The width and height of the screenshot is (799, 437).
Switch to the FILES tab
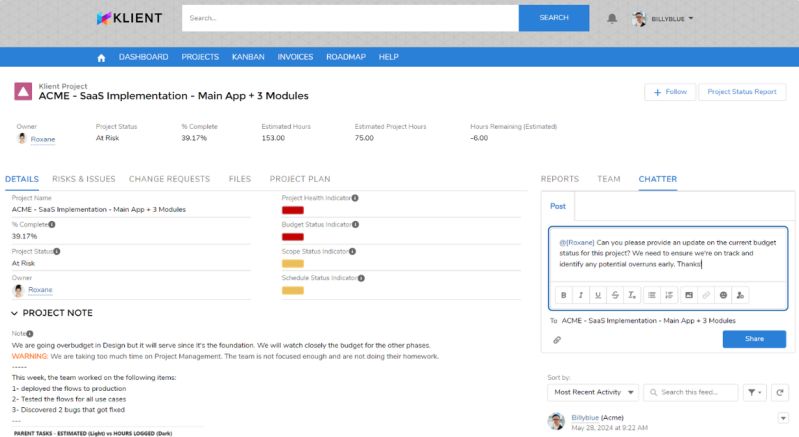click(240, 179)
